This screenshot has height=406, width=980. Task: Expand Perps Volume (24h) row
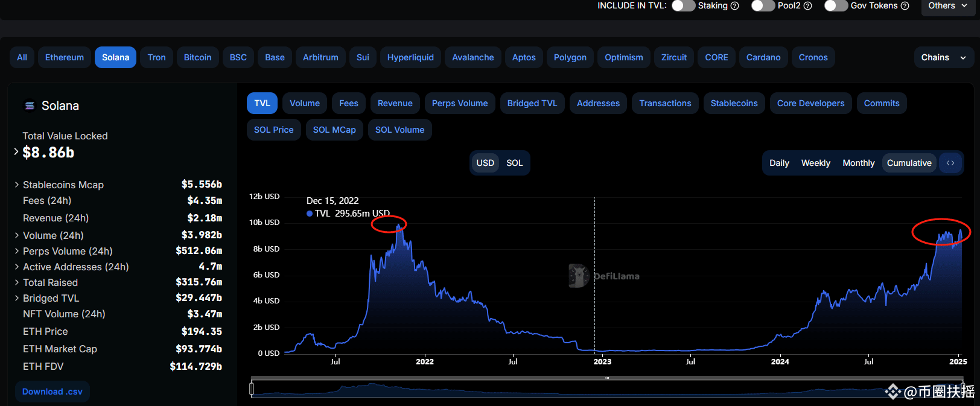[x=17, y=251]
